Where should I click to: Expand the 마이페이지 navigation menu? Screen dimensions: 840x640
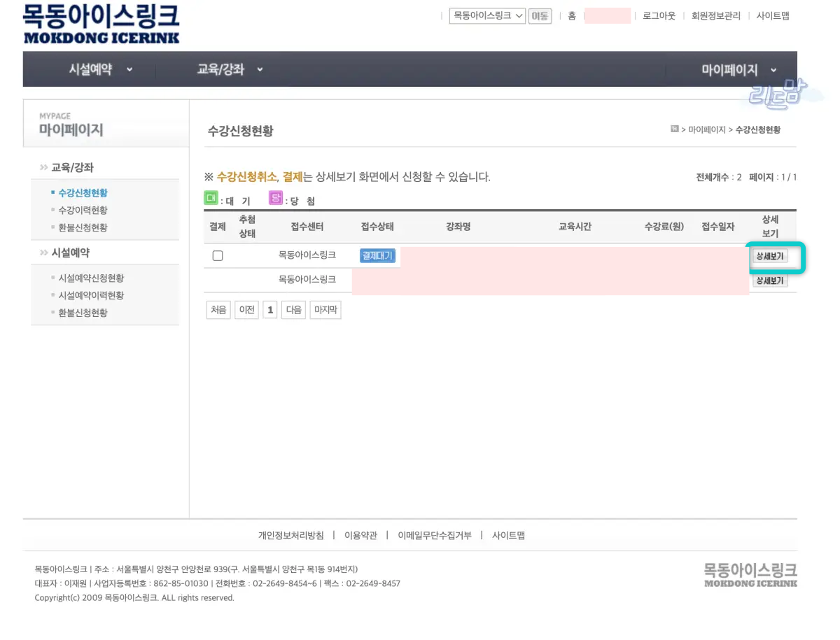pos(739,70)
